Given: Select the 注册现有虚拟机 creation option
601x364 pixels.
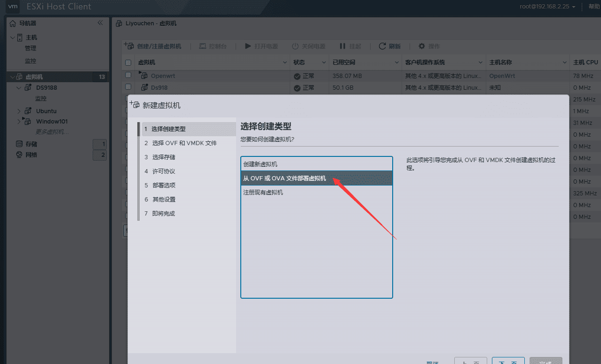Looking at the screenshot, I should point(263,192).
